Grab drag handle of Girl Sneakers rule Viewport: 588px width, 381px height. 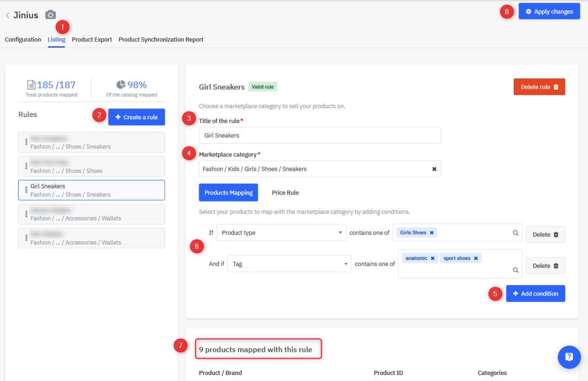pyautogui.click(x=26, y=190)
